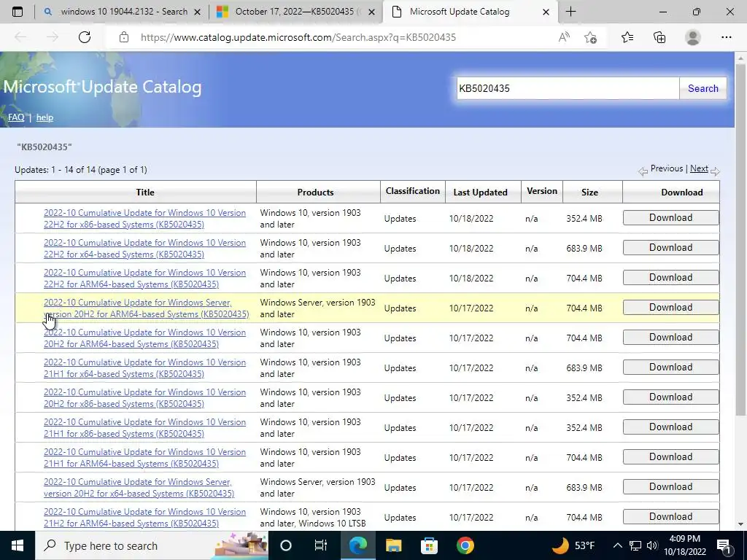Click the browser Back arrow
747x560 pixels.
point(20,37)
